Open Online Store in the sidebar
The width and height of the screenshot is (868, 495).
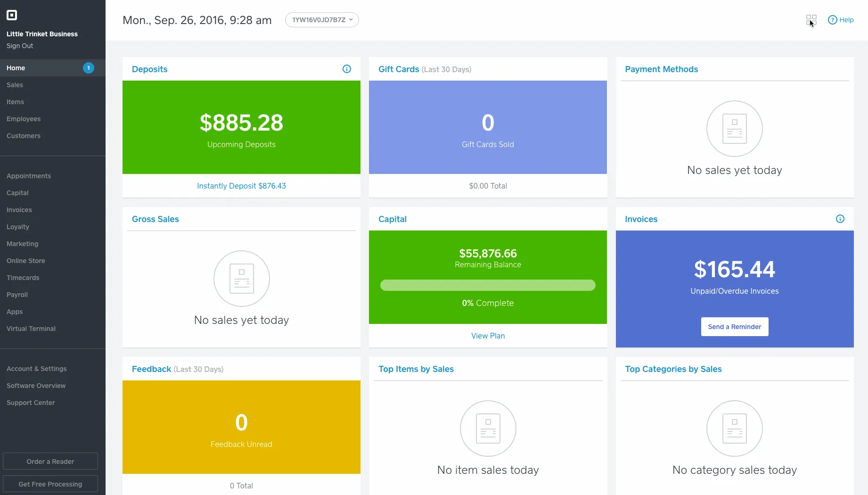[53, 261]
